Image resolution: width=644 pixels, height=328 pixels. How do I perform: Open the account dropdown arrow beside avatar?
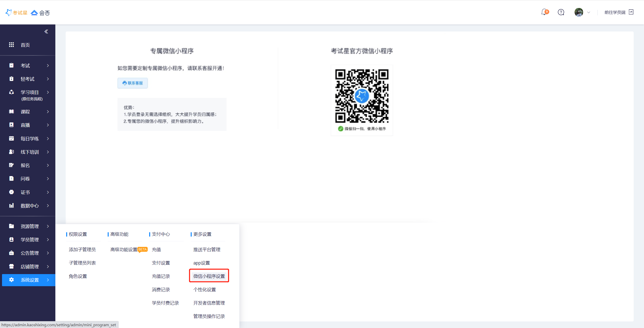tap(589, 12)
